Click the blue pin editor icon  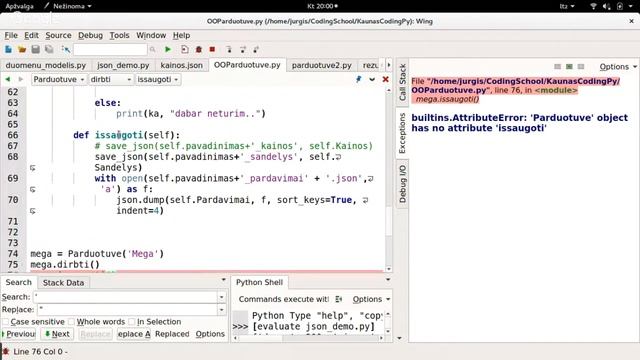358,79
